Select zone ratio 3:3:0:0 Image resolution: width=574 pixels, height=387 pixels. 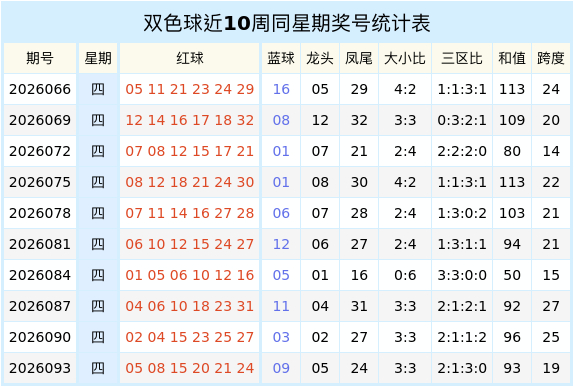[462, 275]
